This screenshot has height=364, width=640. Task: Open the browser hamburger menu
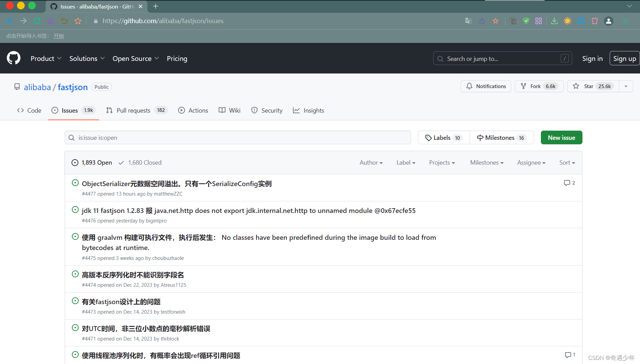625,21
